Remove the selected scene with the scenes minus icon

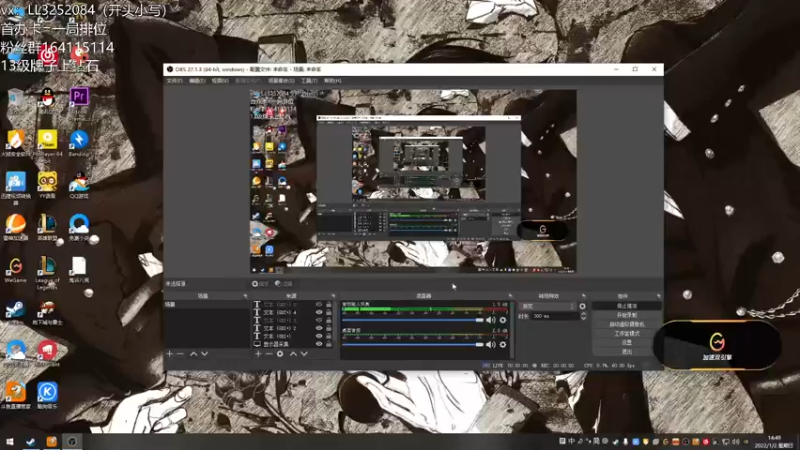pyautogui.click(x=180, y=354)
